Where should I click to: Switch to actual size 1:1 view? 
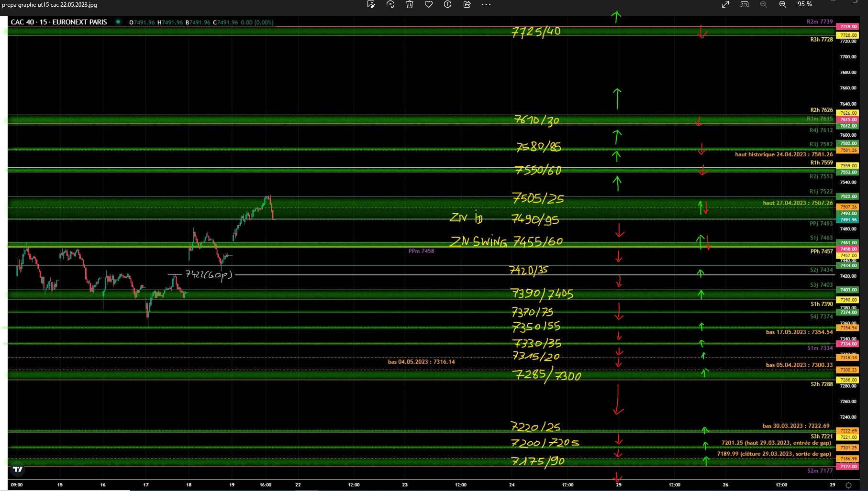(x=745, y=4)
